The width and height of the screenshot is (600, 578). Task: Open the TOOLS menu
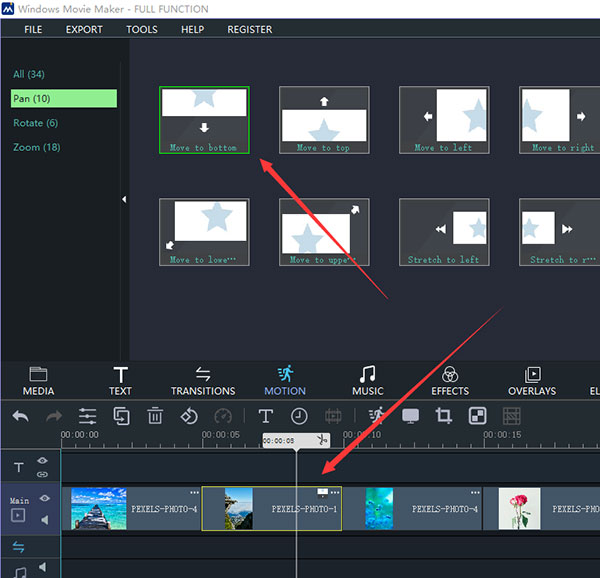tap(142, 29)
